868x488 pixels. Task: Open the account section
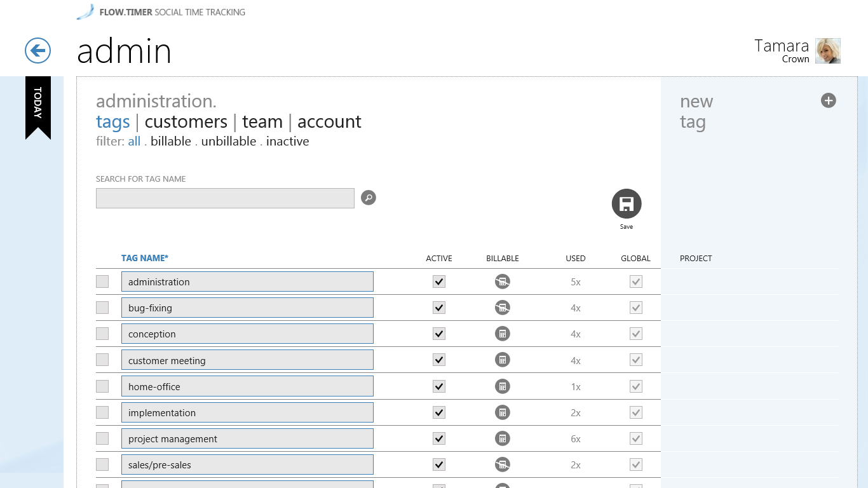click(329, 121)
